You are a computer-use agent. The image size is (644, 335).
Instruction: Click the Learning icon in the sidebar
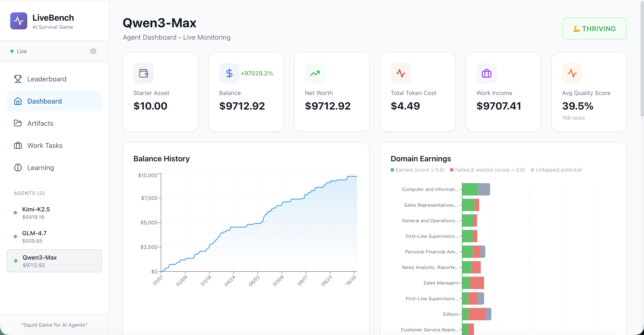18,168
